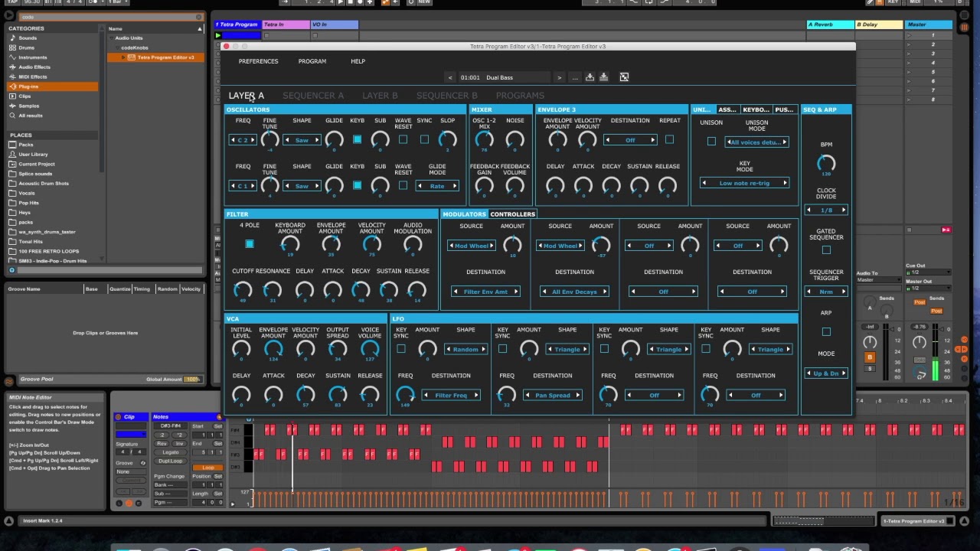Image resolution: width=980 pixels, height=551 pixels.
Task: Enable Envelope 3 REPEAT checkbox
Action: point(669,139)
